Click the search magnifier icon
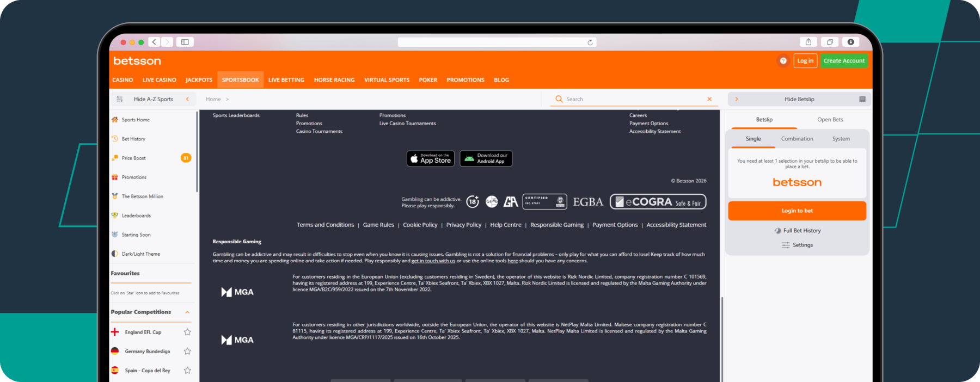This screenshot has height=382, width=980. coord(559,99)
